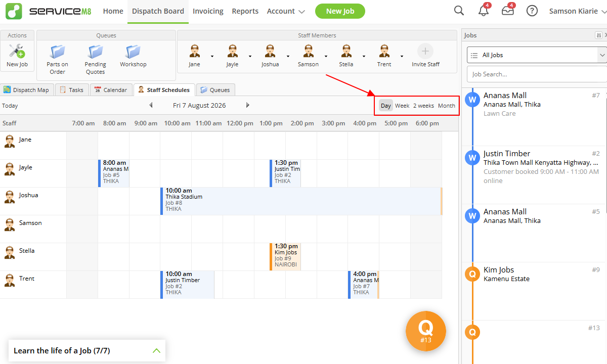Open the Parts on Order queue folder
The height and width of the screenshot is (364, 607).
pos(58,51)
